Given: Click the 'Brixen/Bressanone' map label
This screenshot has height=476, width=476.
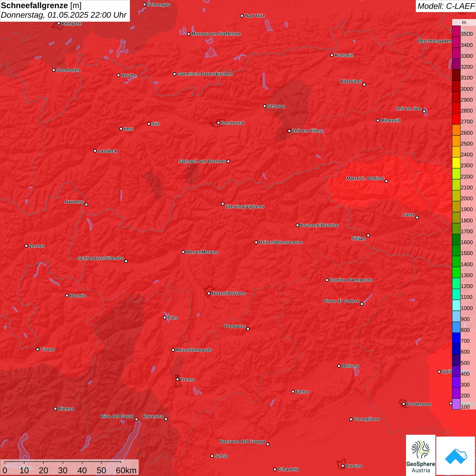Looking at the screenshot, I should click(280, 242).
